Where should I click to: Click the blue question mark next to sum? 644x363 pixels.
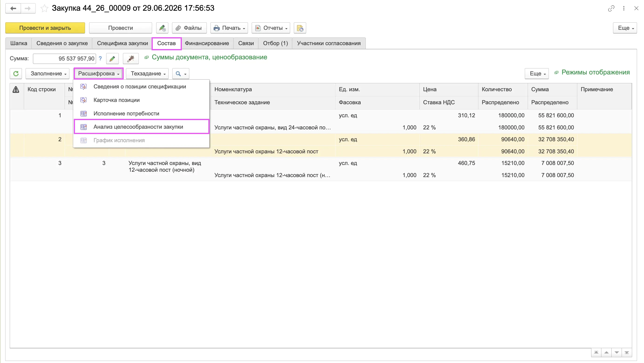[x=100, y=58]
